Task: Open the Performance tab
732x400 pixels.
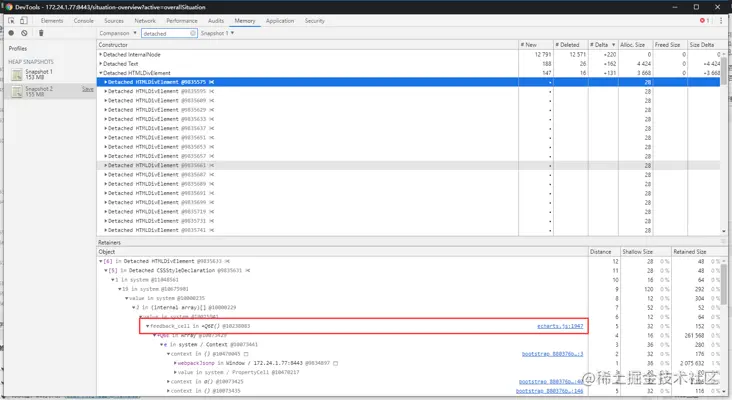Action: (x=182, y=21)
